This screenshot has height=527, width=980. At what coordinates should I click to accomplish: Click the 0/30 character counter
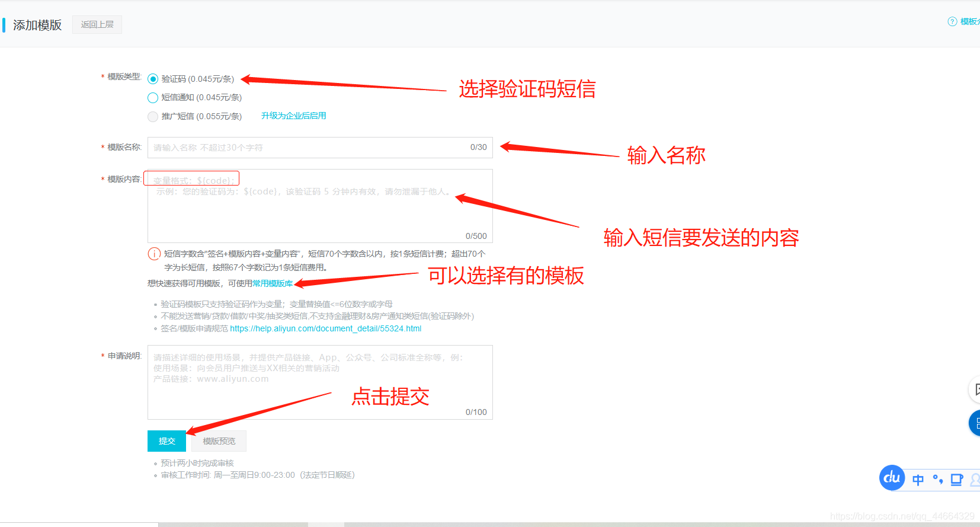click(x=479, y=147)
